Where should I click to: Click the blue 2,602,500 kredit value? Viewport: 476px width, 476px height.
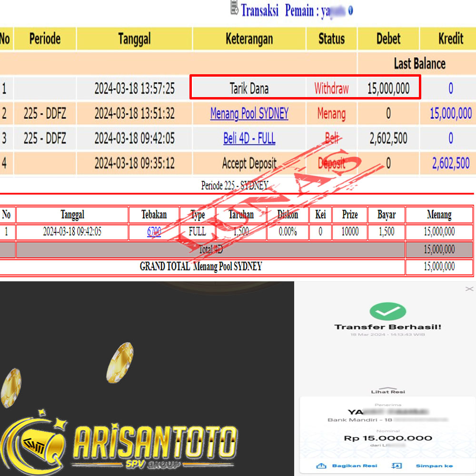coord(451,163)
